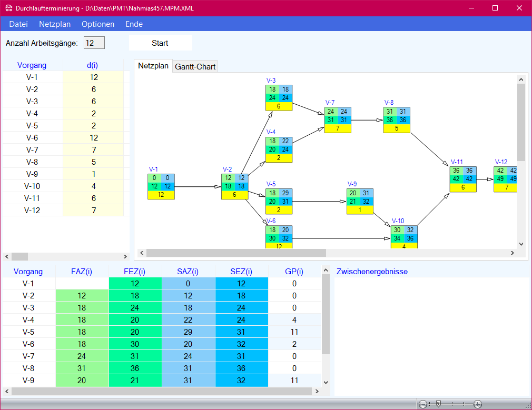The image size is (532, 410).
Task: Click the network diagram's scroll up arrow
Action: (521, 79)
